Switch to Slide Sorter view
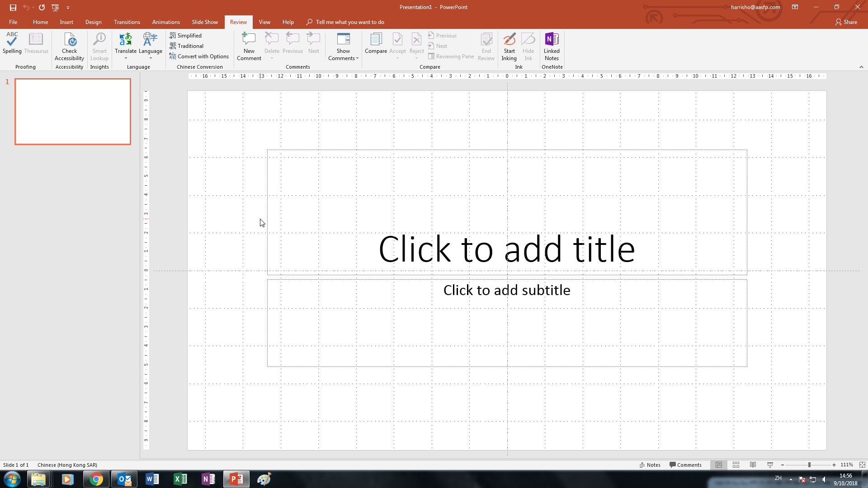This screenshot has width=868, height=488. tap(736, 465)
